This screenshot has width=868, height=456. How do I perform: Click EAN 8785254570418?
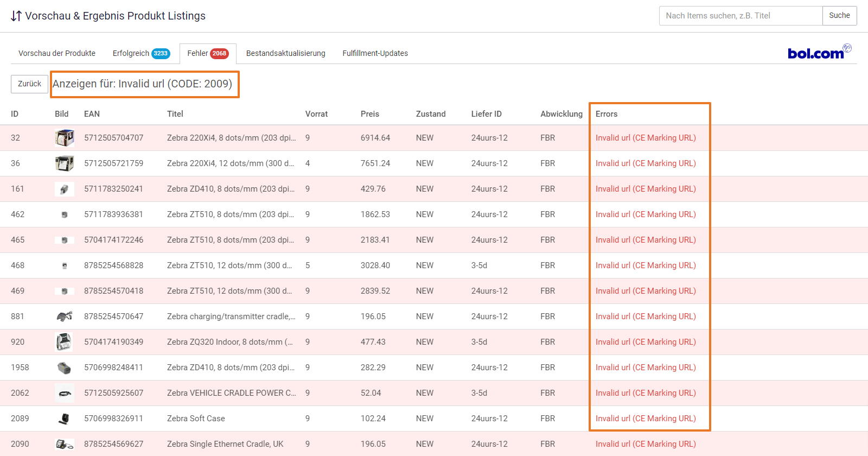click(114, 291)
